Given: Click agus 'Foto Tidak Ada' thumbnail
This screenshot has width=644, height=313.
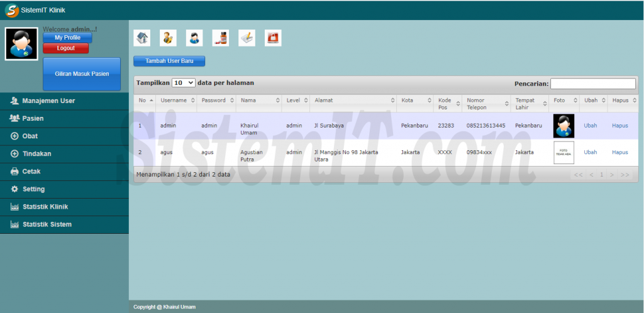Looking at the screenshot, I should pos(563,153).
